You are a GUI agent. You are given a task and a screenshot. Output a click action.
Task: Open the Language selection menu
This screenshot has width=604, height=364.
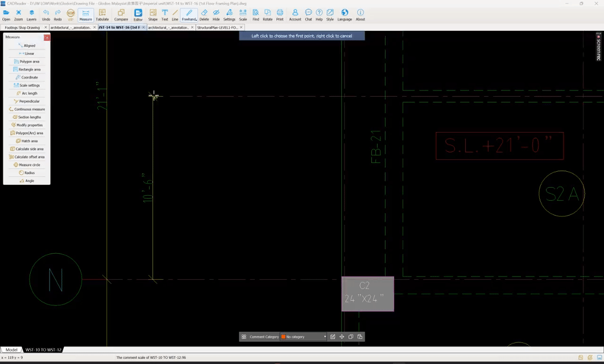(x=345, y=15)
